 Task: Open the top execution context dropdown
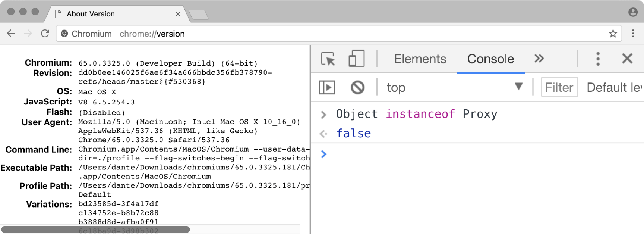(455, 87)
